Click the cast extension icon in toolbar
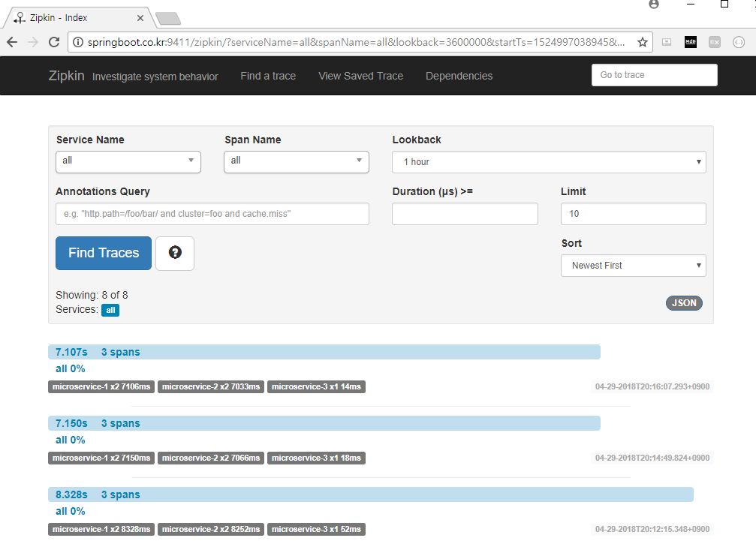 (x=667, y=43)
